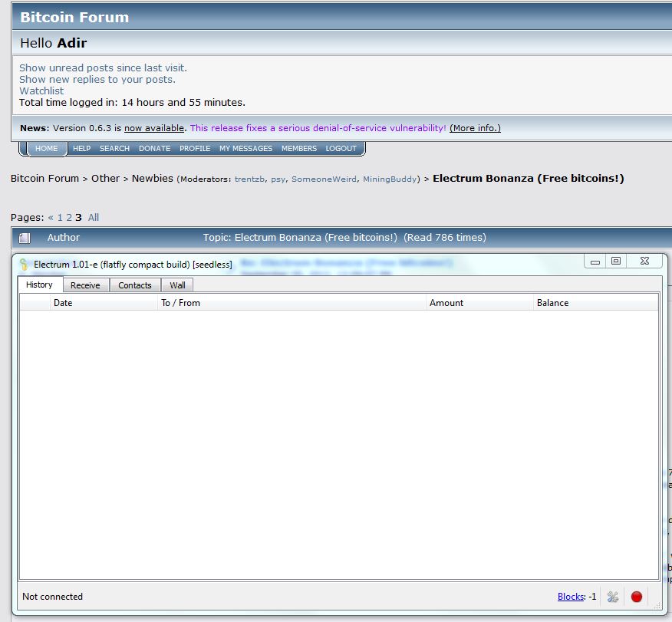The image size is (672, 622).
Task: Open Electrum preferences tools icon
Action: (x=612, y=596)
